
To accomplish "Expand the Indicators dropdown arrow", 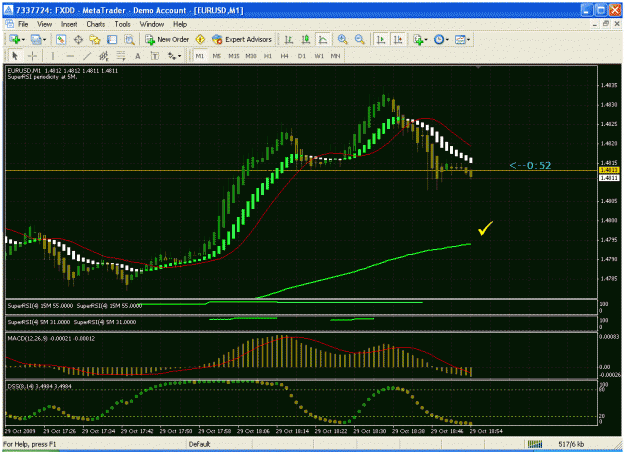I will [x=426, y=40].
